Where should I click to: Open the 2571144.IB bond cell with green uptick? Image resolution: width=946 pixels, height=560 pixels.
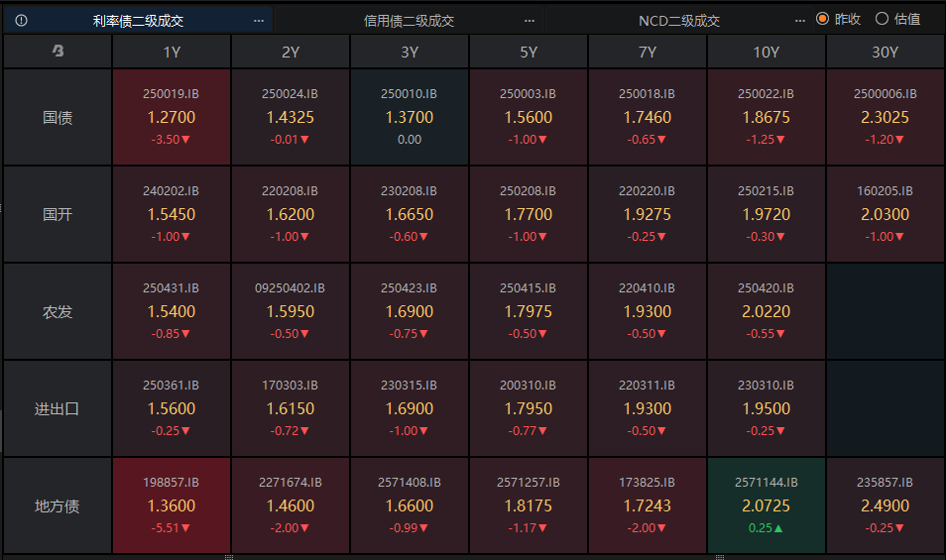click(766, 505)
